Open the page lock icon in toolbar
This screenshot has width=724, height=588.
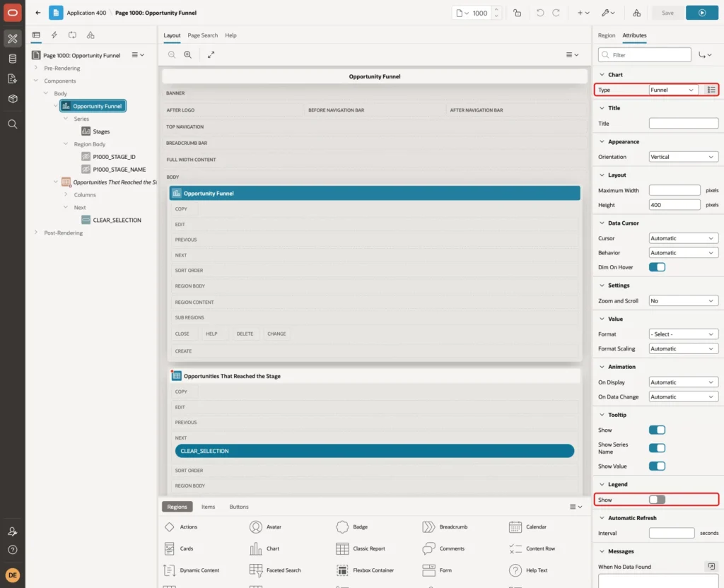click(517, 13)
